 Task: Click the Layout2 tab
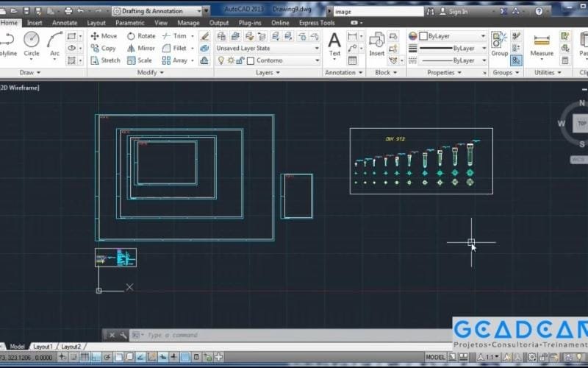pyautogui.click(x=71, y=347)
